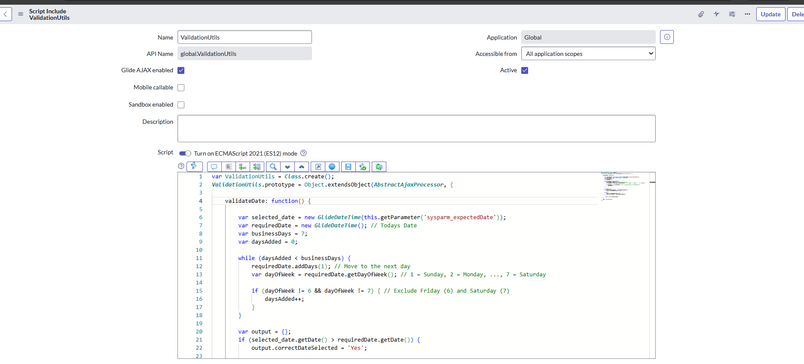Image resolution: width=804 pixels, height=364 pixels.
Task: Open the Accessible from dropdown
Action: (588, 53)
